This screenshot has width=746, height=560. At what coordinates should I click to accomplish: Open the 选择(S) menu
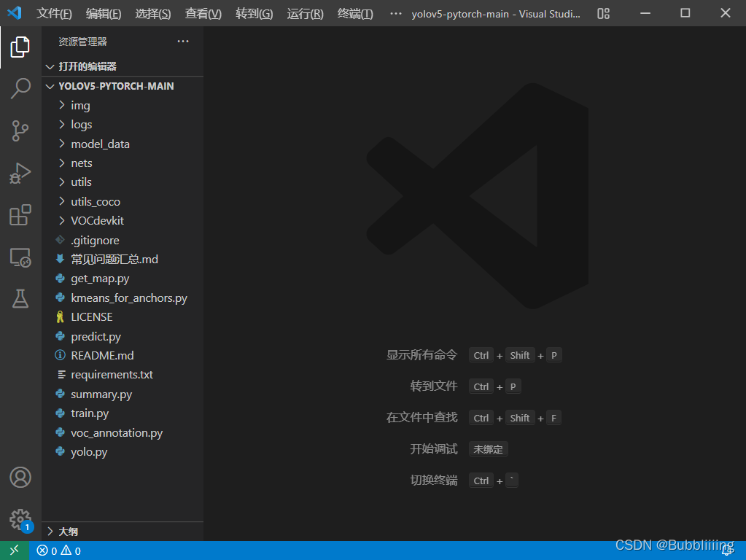152,13
